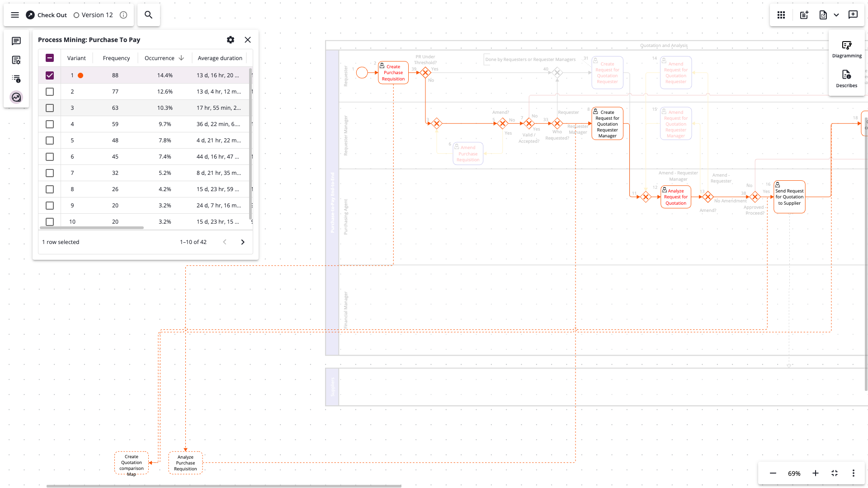Image resolution: width=868 pixels, height=488 pixels.
Task: Open the attributes info icon in sidebar
Action: 16,79
